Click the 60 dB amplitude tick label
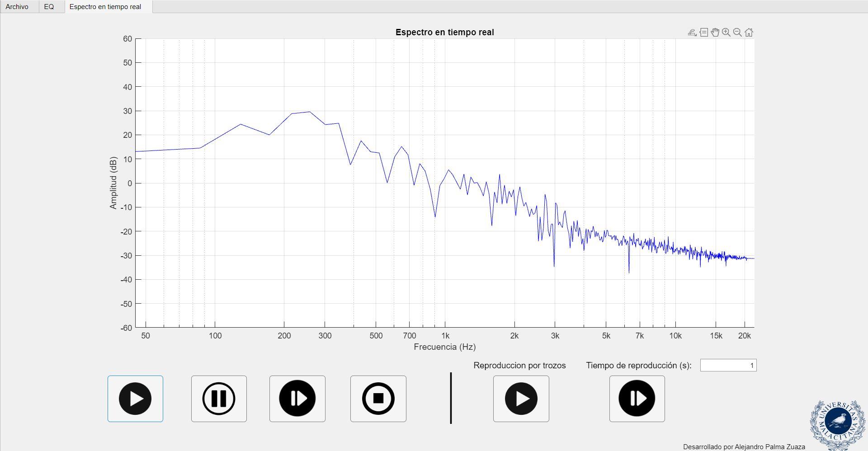Screen dimensions: 868x451 pos(127,39)
